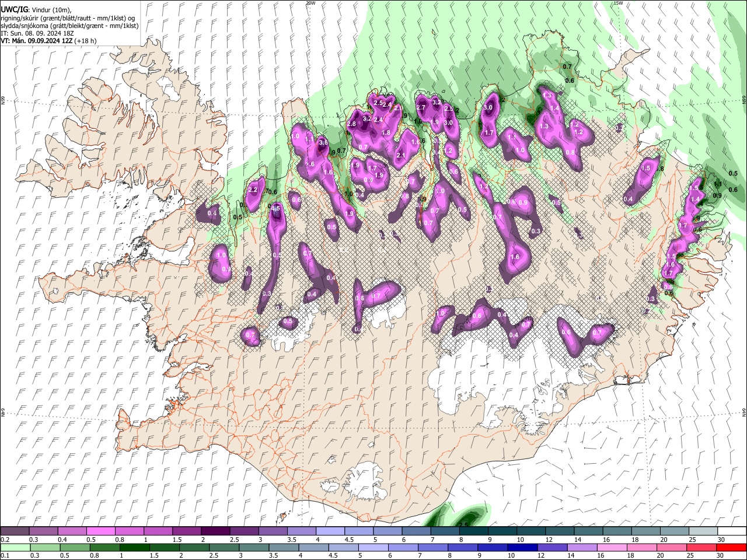Viewport: 747px width, 560px height.
Task: Click the 'VT: Mán. 09.09.2024 12Z' valid time
Action: click(37, 41)
